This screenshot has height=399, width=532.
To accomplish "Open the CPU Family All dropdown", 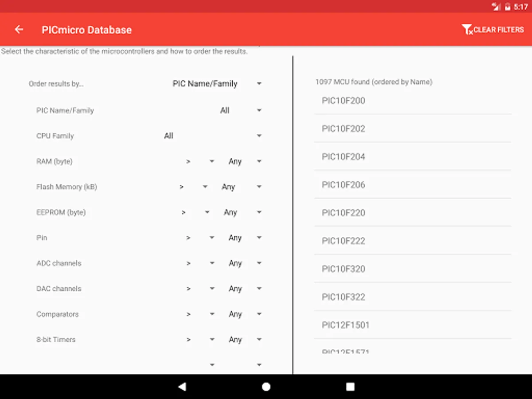I will pyautogui.click(x=213, y=136).
